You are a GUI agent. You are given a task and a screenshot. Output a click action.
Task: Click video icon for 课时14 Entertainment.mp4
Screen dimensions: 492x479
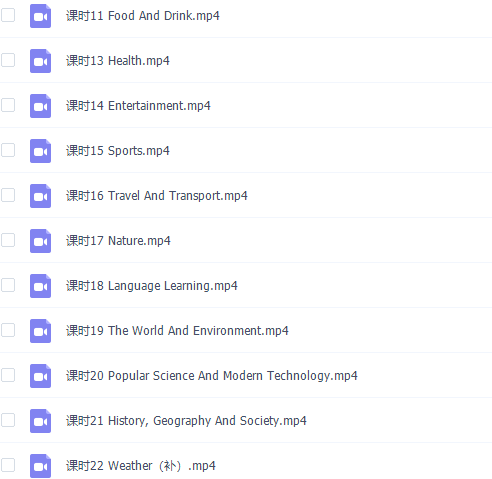40,106
